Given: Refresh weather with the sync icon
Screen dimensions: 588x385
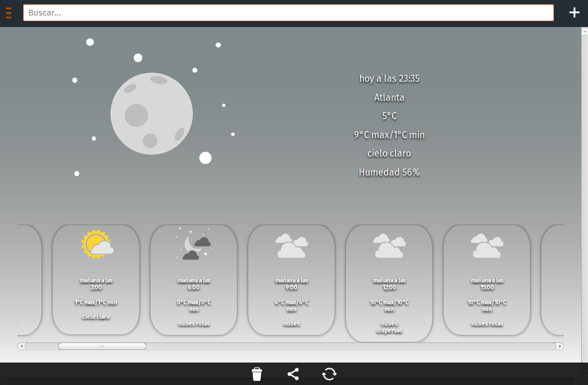Looking at the screenshot, I should click(x=329, y=374).
